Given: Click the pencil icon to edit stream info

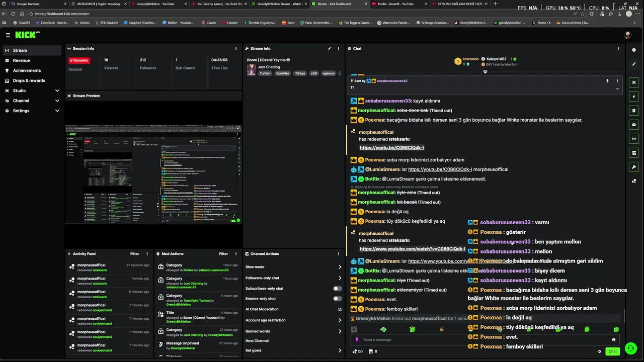Looking at the screenshot, I should (330, 49).
